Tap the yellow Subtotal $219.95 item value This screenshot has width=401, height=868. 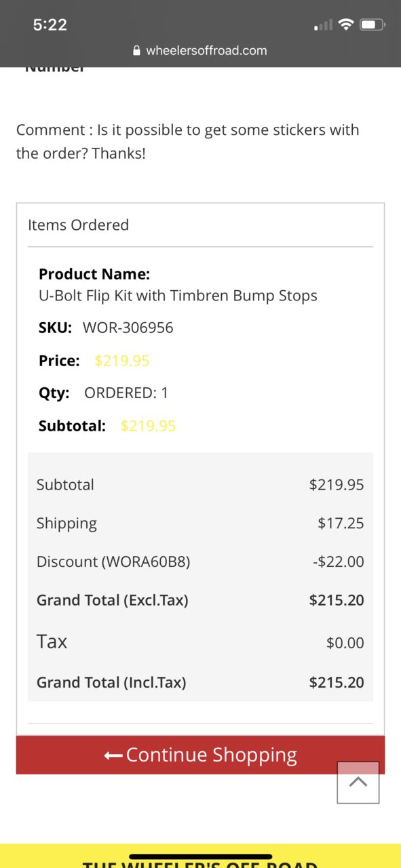point(148,426)
